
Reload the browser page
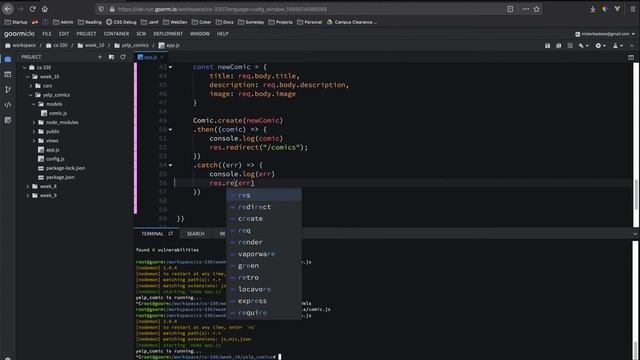pyautogui.click(x=33, y=9)
